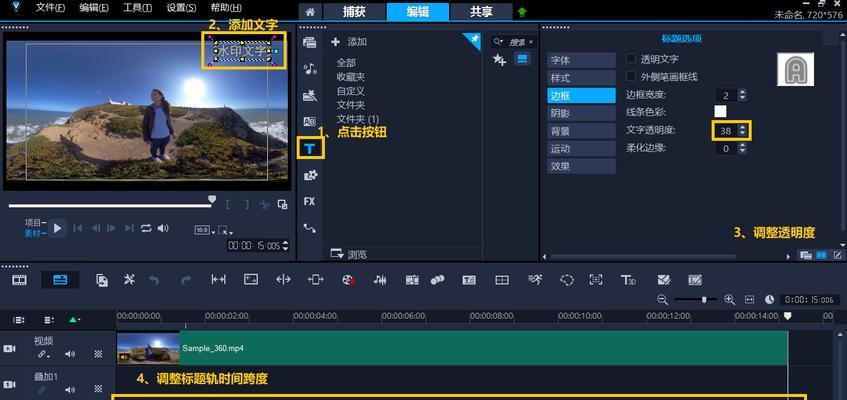Open the Template library icon
Viewport: 847px width, 400px height.
tap(310, 96)
